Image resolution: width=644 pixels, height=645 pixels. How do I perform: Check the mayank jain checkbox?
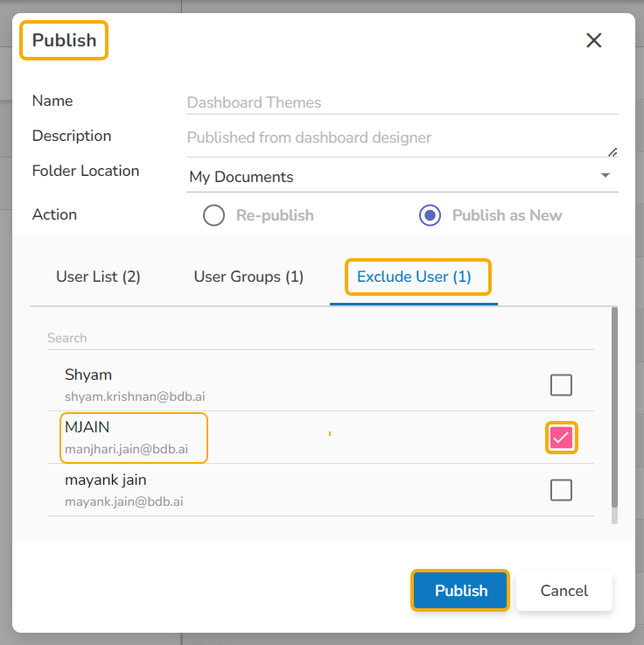pos(561,490)
